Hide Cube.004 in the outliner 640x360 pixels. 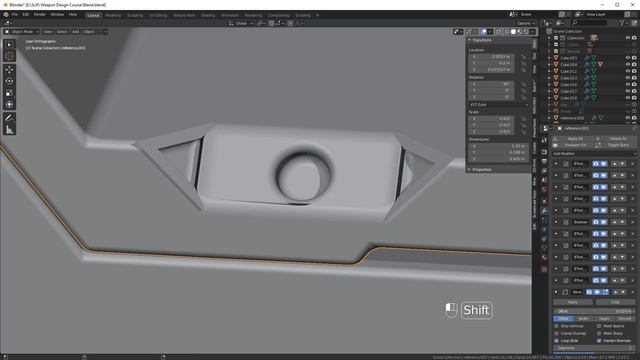click(x=628, y=64)
